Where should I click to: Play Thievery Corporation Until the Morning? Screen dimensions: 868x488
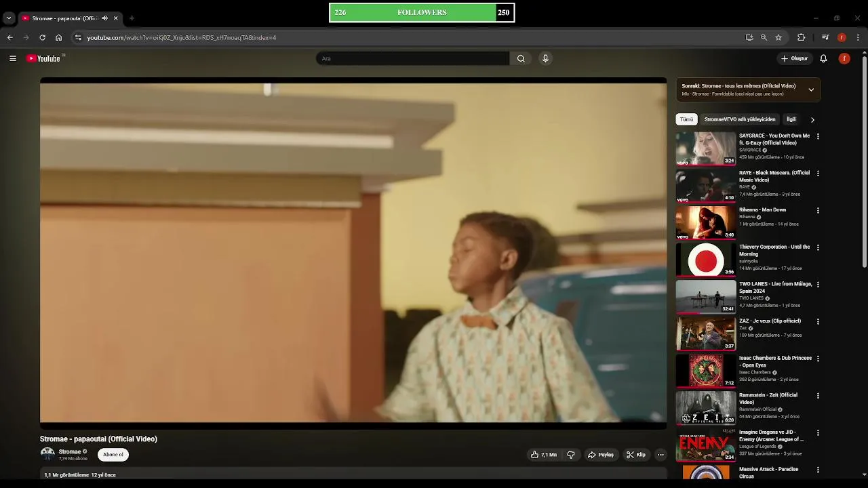(774, 250)
